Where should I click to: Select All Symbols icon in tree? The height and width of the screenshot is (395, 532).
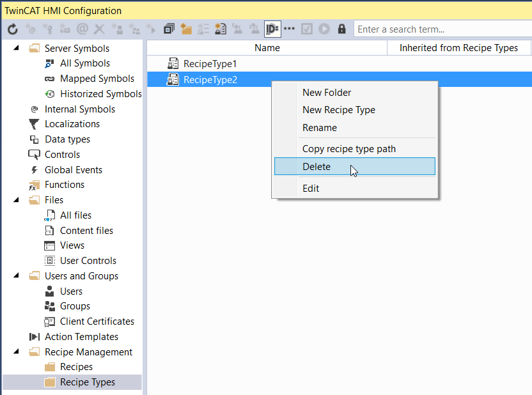49,63
